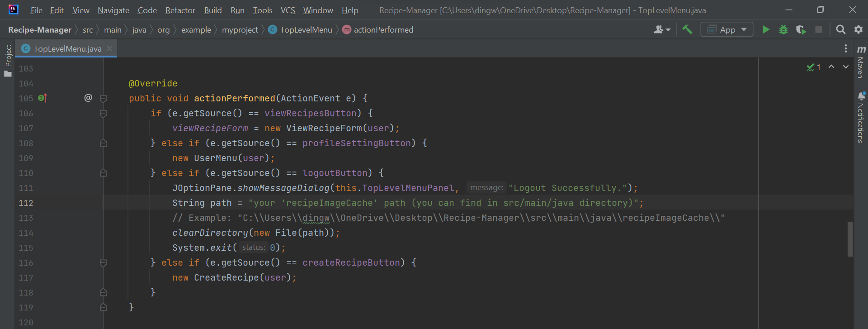Click the "Logout Successfully." string literal

567,188
